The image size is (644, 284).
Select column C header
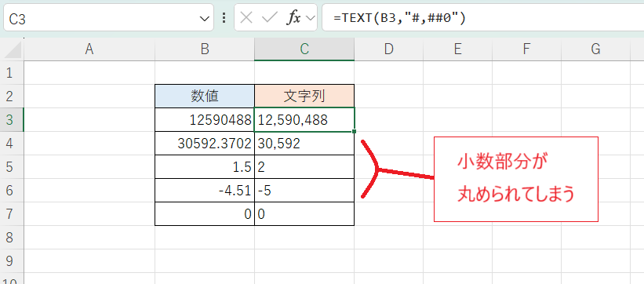click(x=304, y=49)
